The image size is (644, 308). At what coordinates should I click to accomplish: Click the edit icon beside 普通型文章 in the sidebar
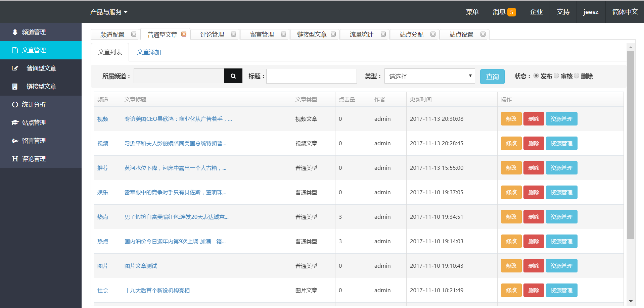pyautogui.click(x=15, y=68)
